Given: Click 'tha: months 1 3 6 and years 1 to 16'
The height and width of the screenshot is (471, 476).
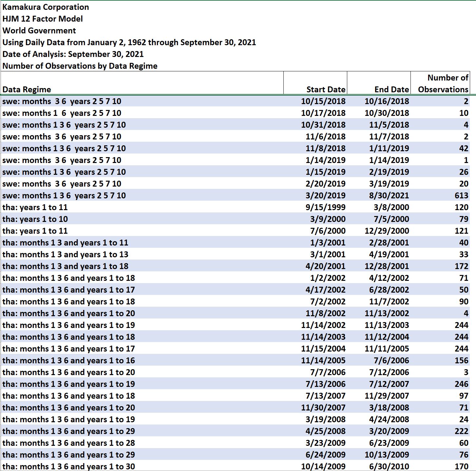Looking at the screenshot, I should [68, 361].
